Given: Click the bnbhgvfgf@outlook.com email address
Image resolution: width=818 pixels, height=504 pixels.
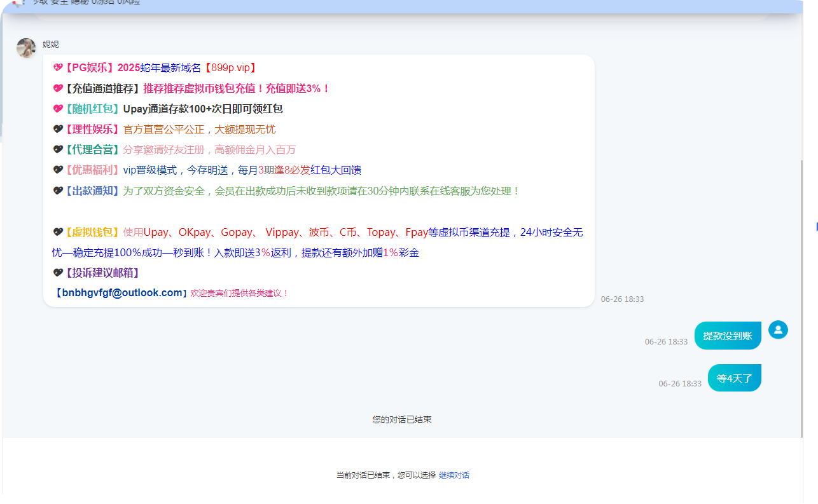Looking at the screenshot, I should [122, 293].
